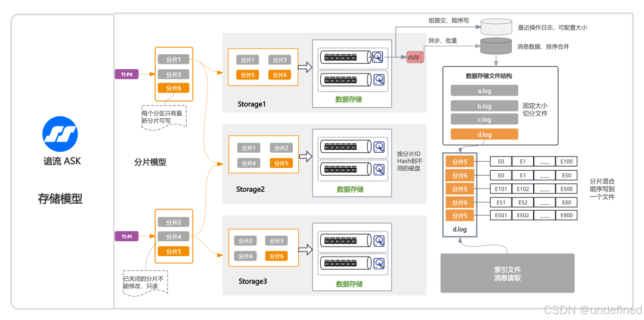Click the white cylinder beside 最近操作日志
The image size is (644, 320).
(x=496, y=27)
